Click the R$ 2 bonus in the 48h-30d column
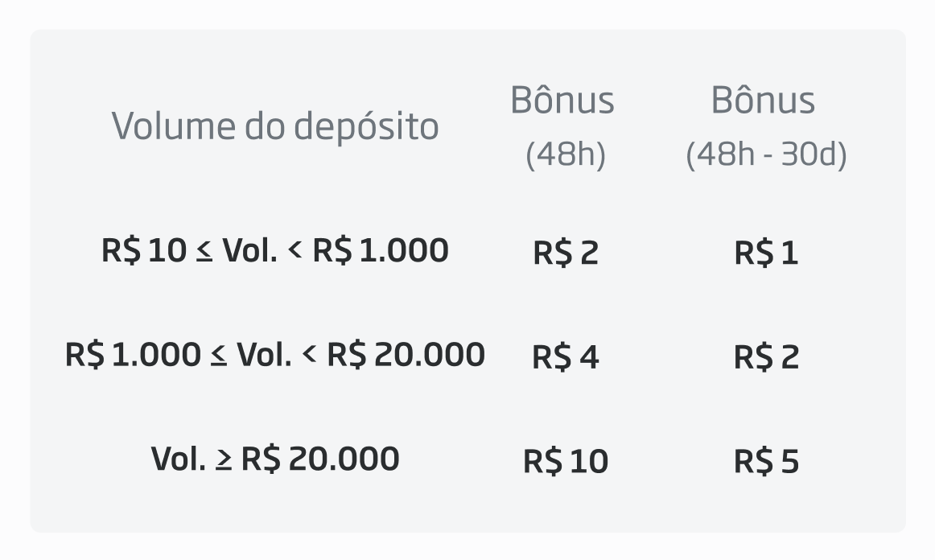 766,357
